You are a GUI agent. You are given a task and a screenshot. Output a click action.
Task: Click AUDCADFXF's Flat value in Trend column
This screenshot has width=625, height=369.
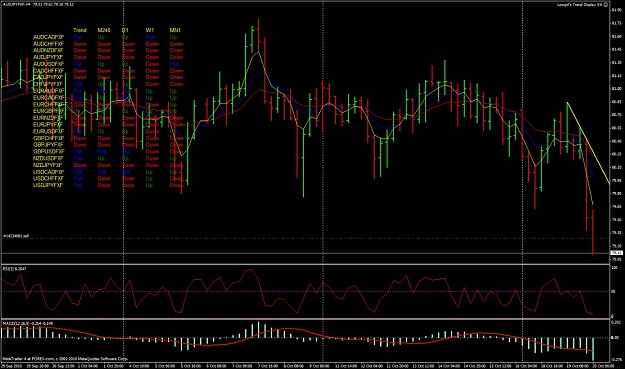(x=78, y=37)
